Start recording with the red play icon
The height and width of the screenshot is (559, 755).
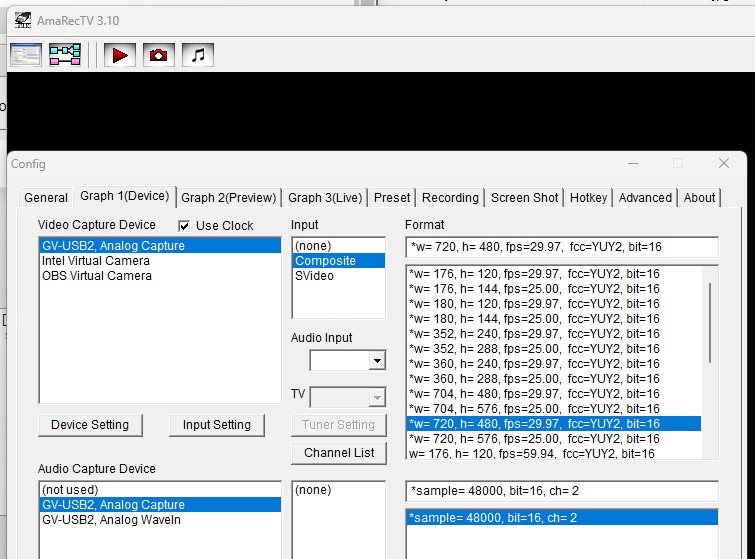coord(120,55)
